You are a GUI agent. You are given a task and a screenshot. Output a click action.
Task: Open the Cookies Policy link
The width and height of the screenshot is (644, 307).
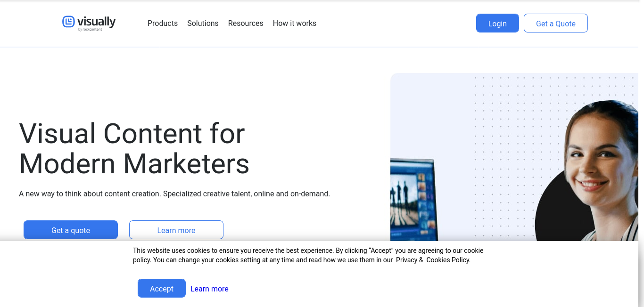point(448,260)
